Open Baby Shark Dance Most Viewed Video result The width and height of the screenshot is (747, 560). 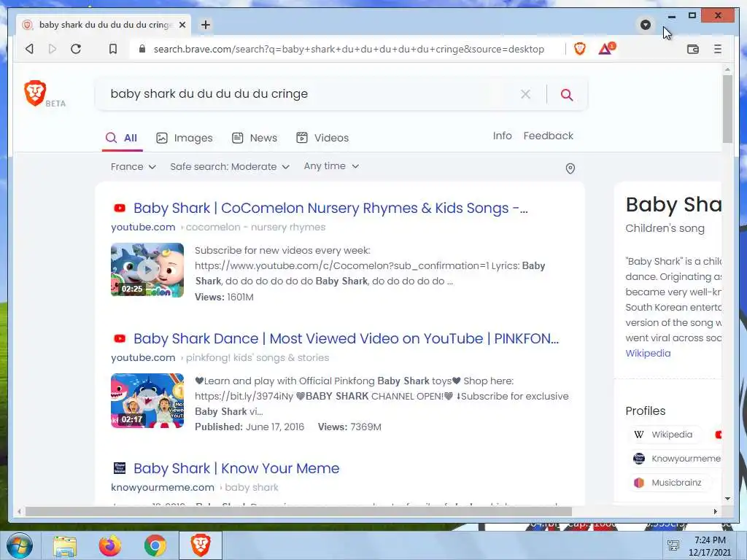pyautogui.click(x=346, y=338)
